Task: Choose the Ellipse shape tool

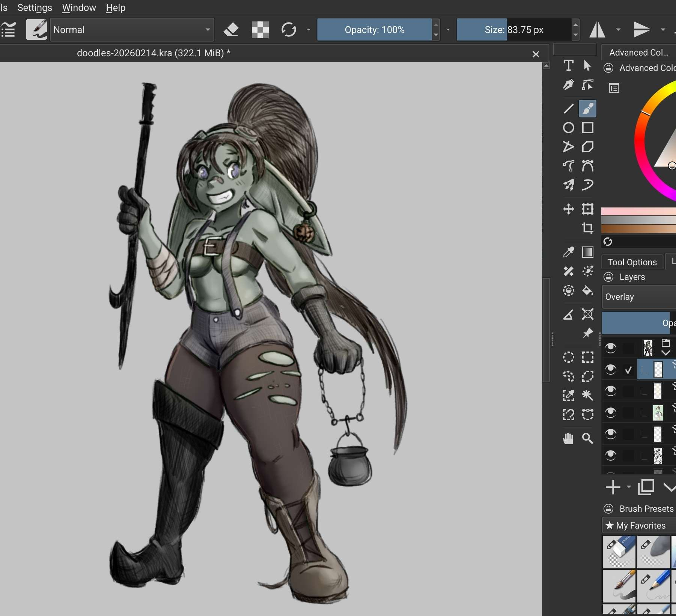Action: 568,128
